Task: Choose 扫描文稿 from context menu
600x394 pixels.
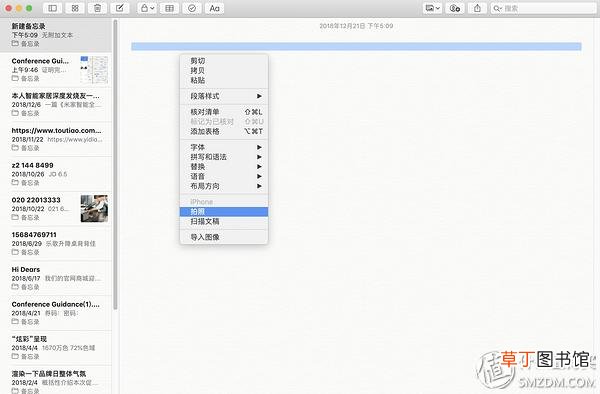Action: tap(224, 221)
